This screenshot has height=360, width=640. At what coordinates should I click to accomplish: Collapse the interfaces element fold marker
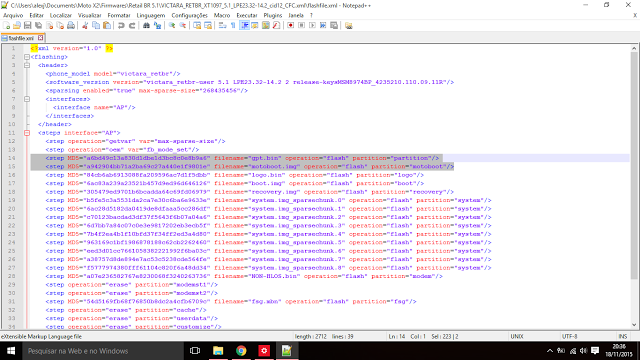[27, 99]
